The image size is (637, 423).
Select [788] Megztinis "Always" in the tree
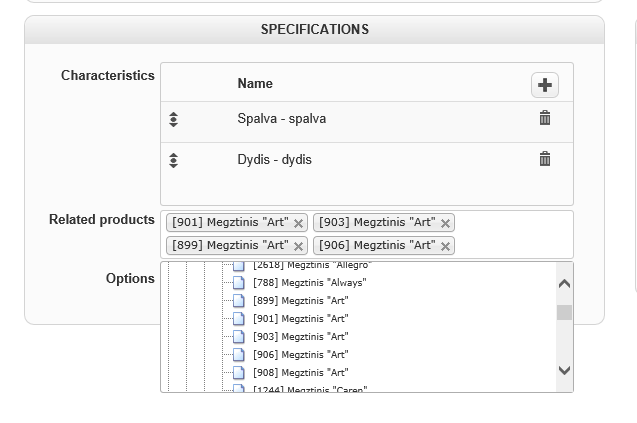click(309, 283)
